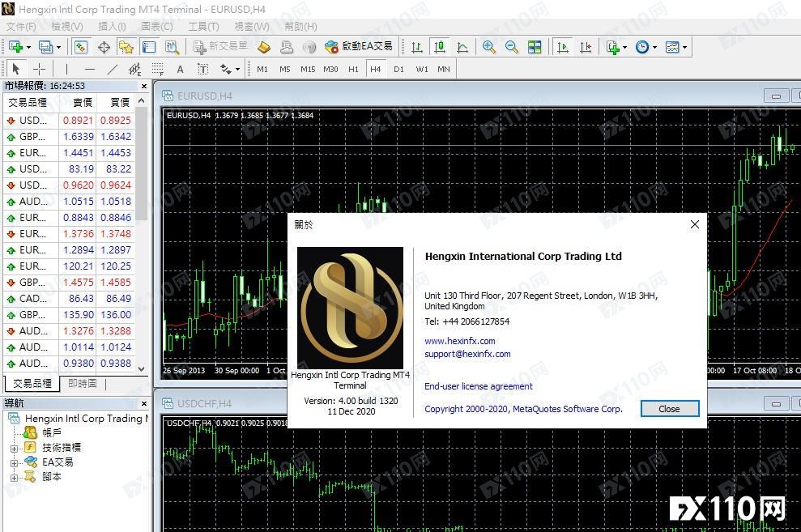
Task: Click Close button in the about dialog
Action: tap(669, 409)
